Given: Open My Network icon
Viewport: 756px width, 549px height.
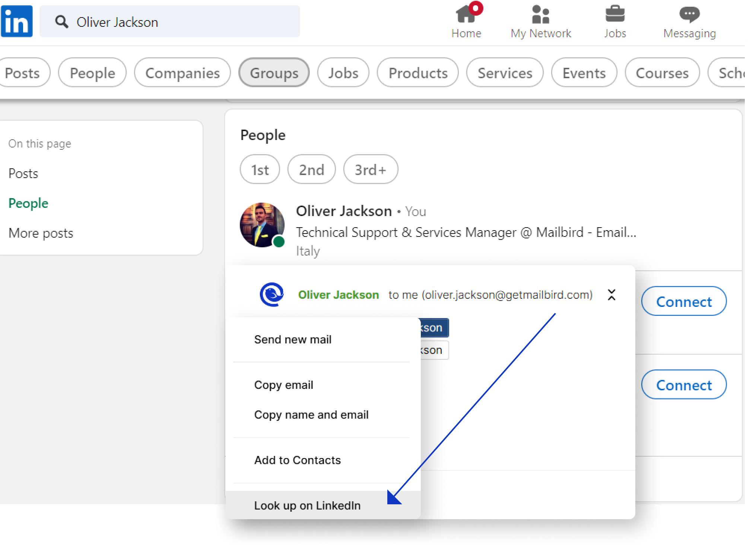Looking at the screenshot, I should pos(541,22).
